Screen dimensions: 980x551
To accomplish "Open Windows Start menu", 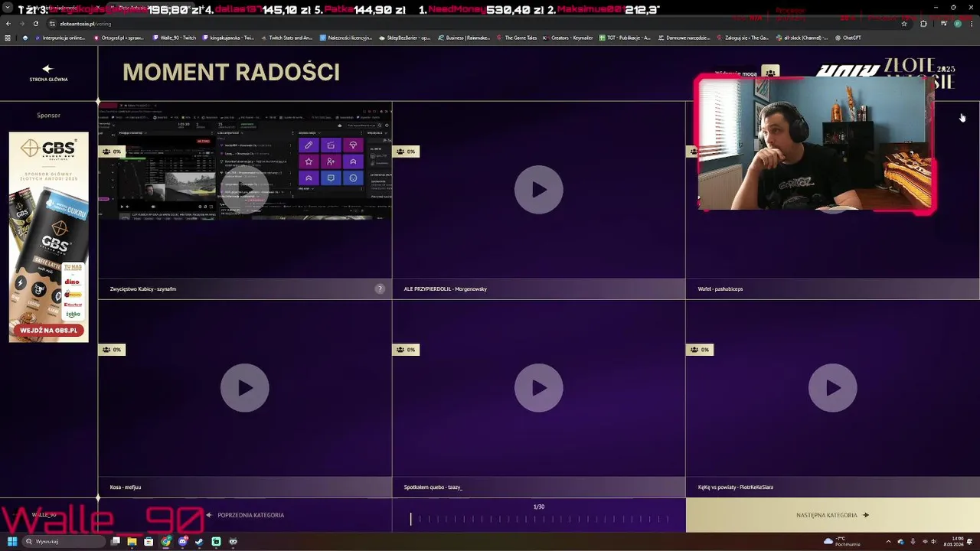I will click(11, 542).
